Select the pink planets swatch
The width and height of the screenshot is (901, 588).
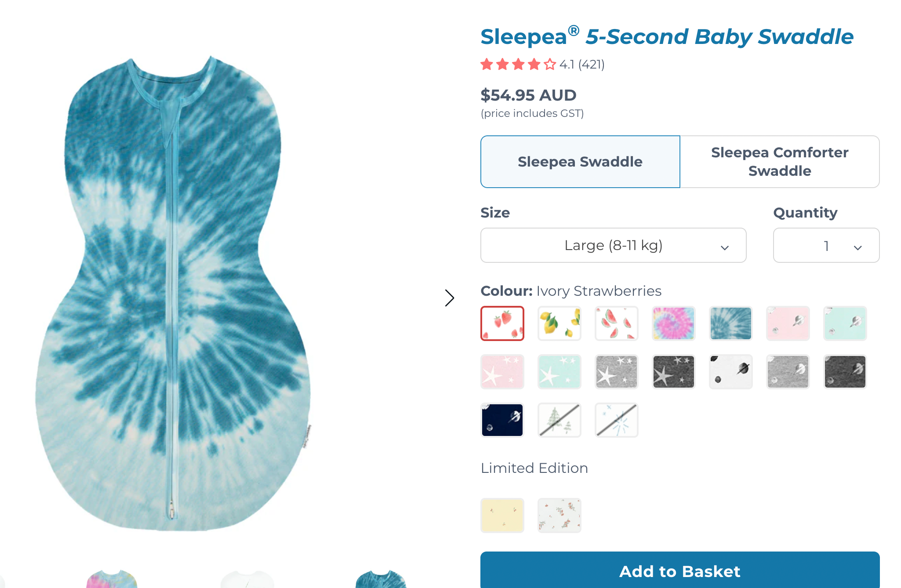pyautogui.click(x=788, y=323)
